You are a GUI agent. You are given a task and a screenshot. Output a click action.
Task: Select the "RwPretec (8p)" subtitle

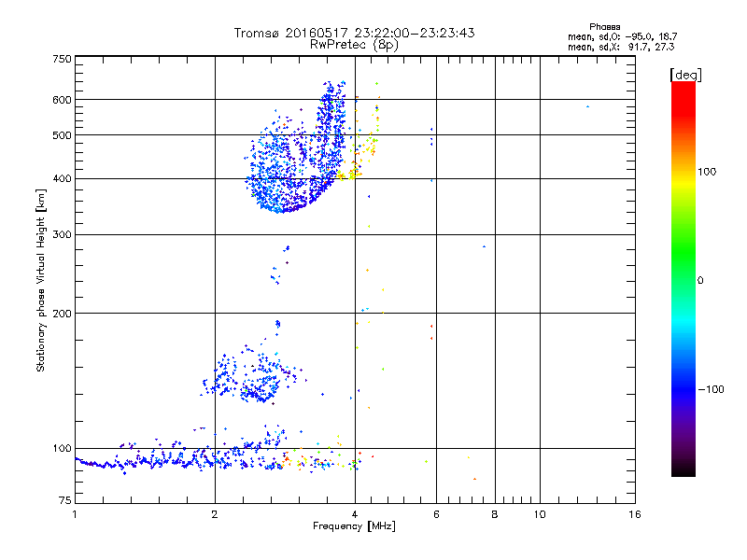click(x=354, y=45)
